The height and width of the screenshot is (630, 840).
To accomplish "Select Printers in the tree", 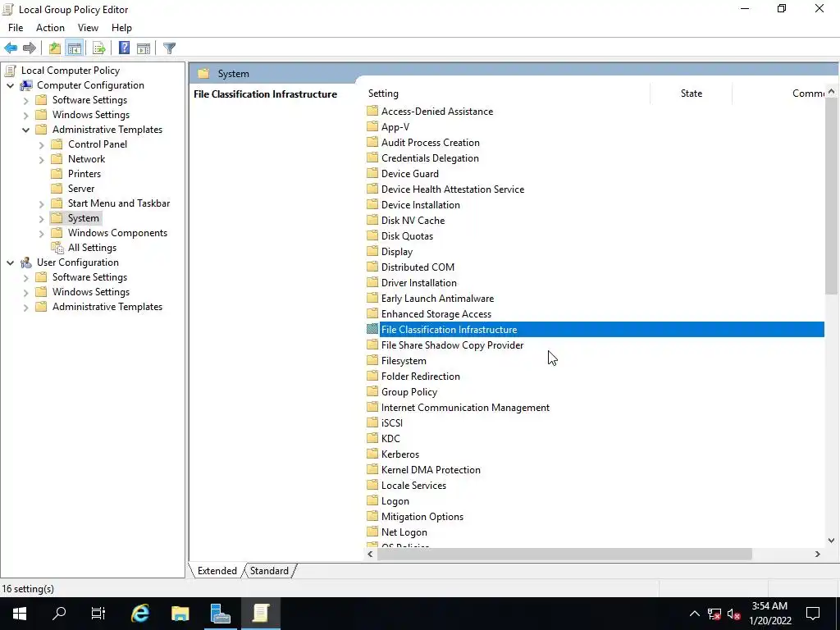I will coord(84,174).
